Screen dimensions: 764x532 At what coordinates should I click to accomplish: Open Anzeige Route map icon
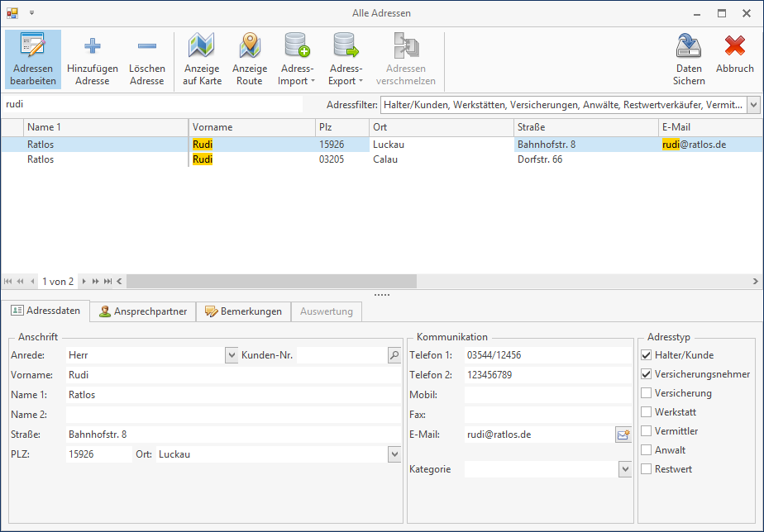pos(249,59)
